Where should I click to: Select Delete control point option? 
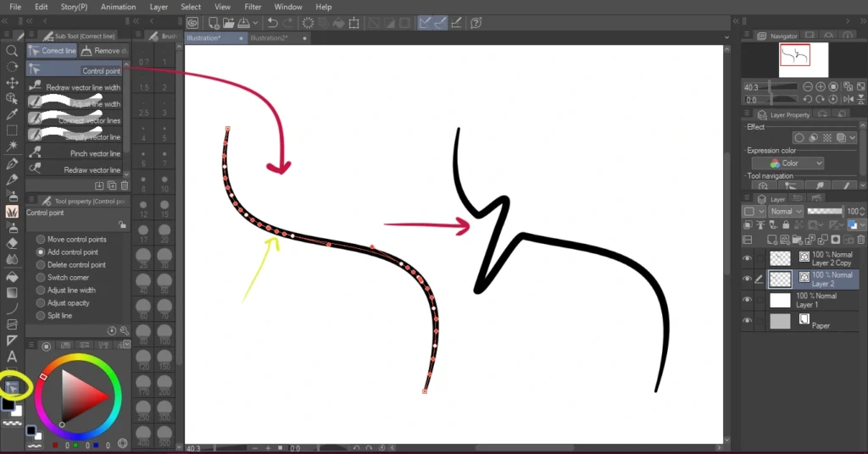(x=71, y=265)
